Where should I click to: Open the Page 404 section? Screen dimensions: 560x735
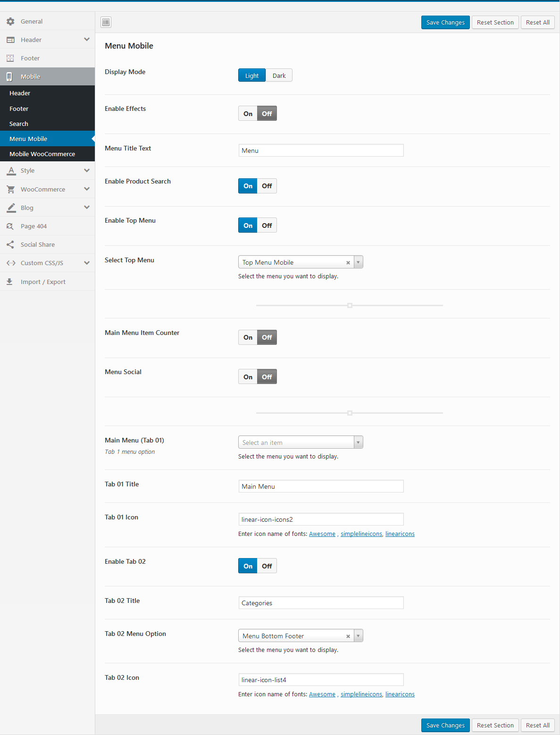click(x=47, y=226)
